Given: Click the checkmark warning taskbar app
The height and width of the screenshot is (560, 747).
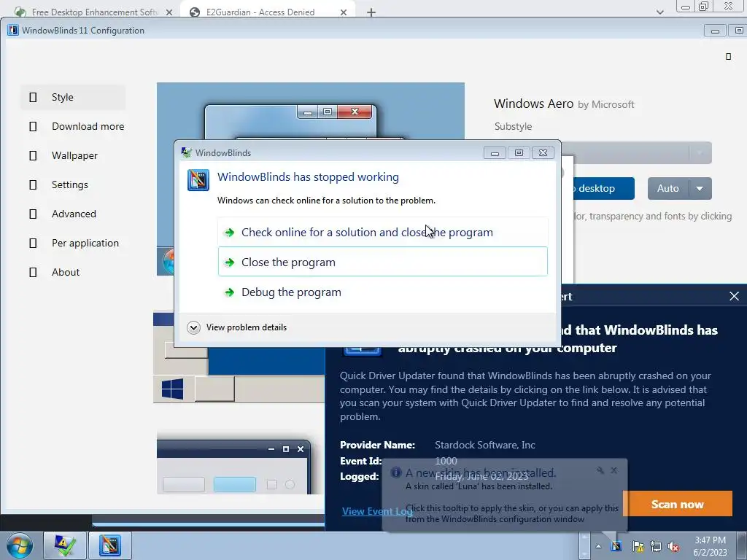Looking at the screenshot, I should pyautogui.click(x=65, y=545).
